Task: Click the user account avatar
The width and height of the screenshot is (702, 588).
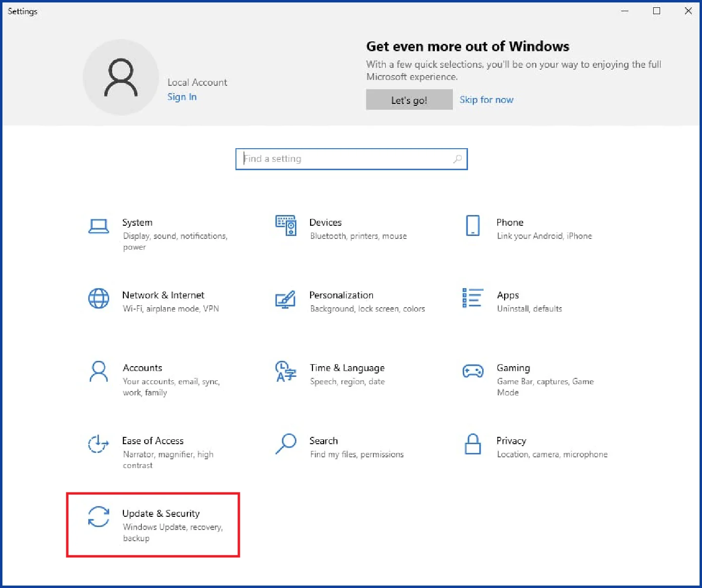Action: tap(121, 78)
